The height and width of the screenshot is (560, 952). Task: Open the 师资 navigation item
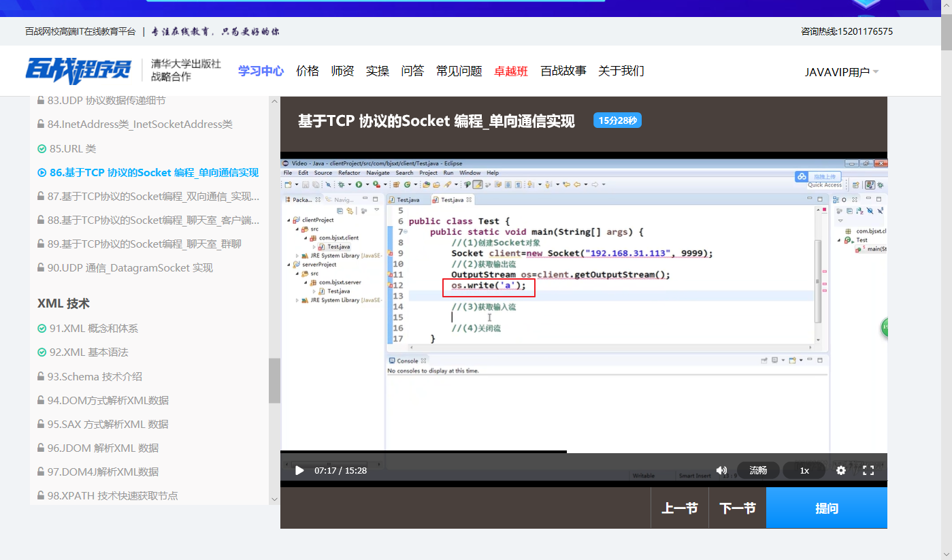pos(342,71)
